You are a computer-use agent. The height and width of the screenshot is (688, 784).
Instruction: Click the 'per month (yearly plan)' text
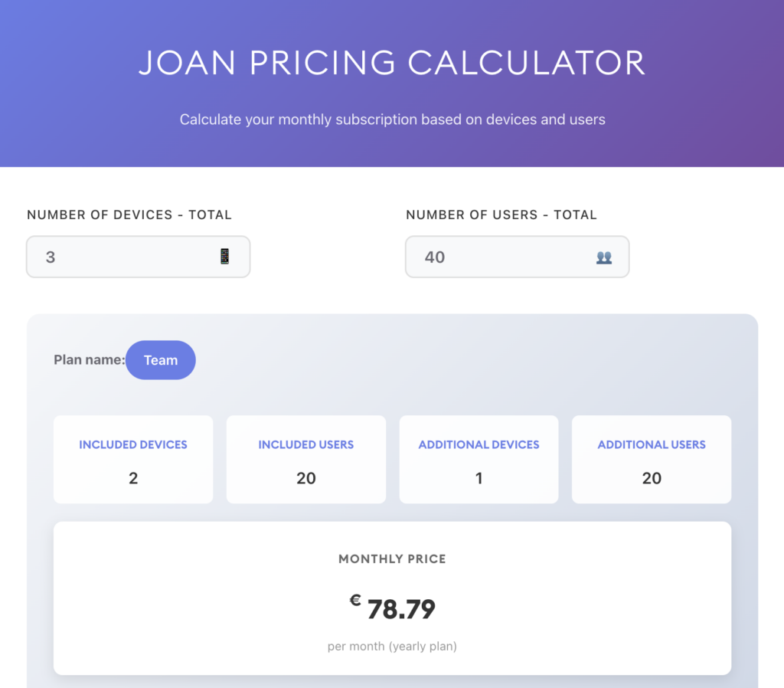392,646
